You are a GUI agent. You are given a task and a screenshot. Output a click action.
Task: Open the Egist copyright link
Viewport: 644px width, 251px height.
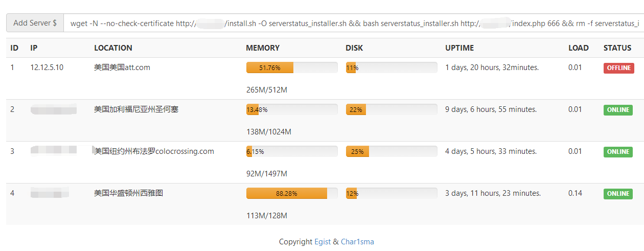323,242
